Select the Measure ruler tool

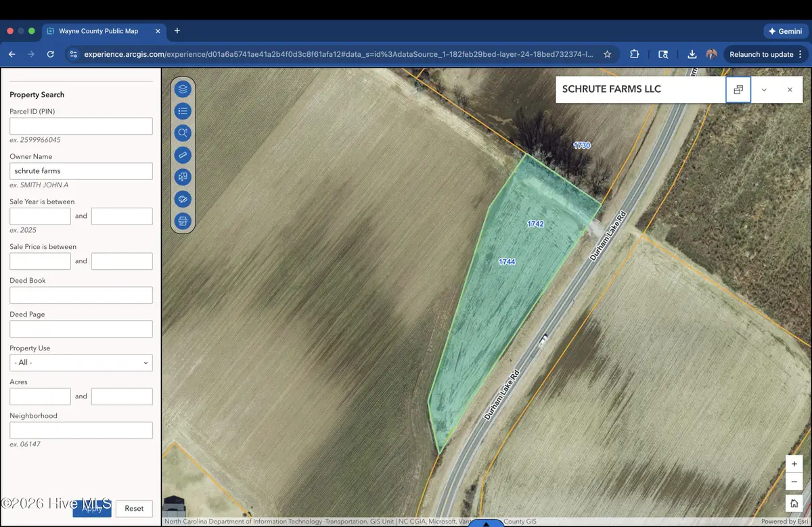[x=183, y=155]
